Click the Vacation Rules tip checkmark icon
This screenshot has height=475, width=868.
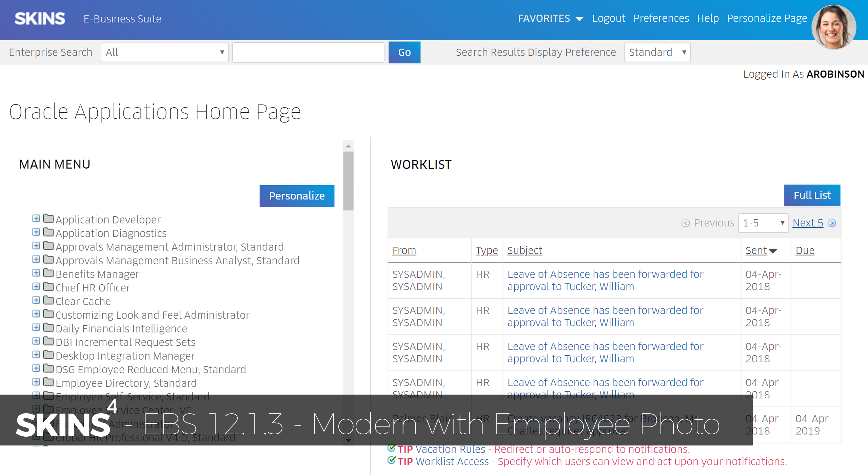tap(391, 448)
